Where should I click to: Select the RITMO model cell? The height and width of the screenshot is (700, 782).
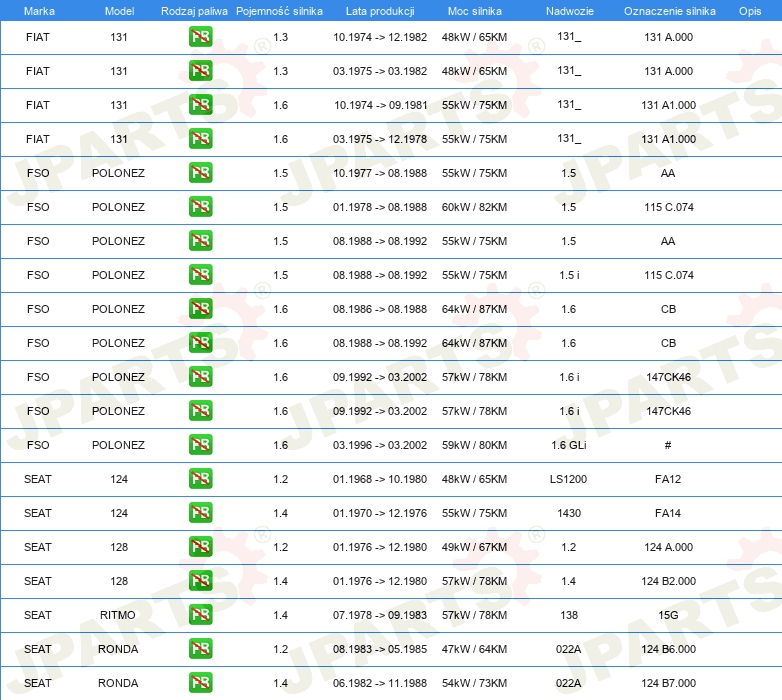tap(118, 615)
